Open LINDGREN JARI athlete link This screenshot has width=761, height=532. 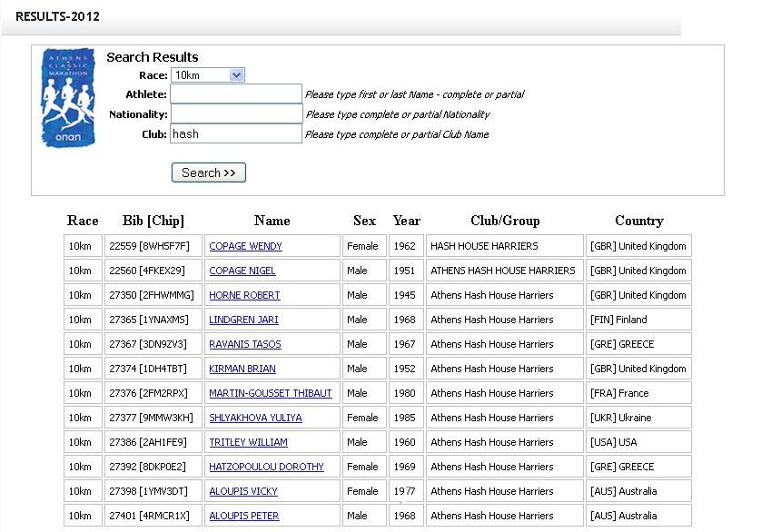(x=243, y=320)
